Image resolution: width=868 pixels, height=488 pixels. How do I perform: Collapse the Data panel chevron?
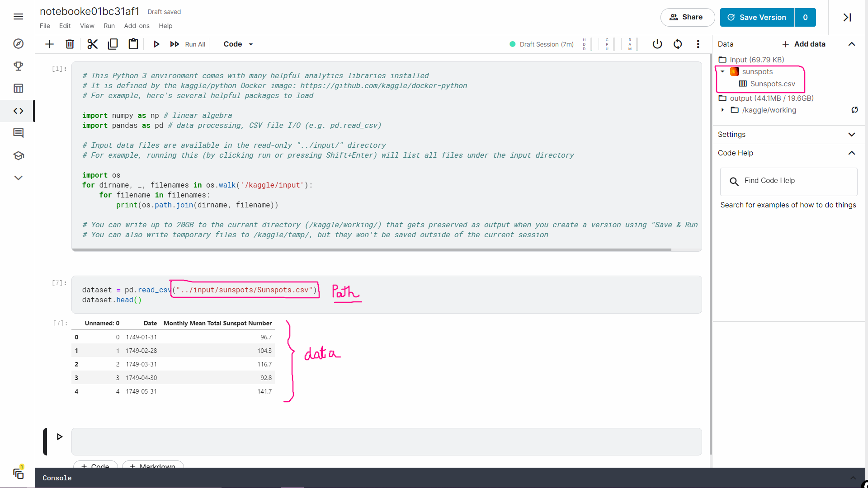[x=852, y=44]
